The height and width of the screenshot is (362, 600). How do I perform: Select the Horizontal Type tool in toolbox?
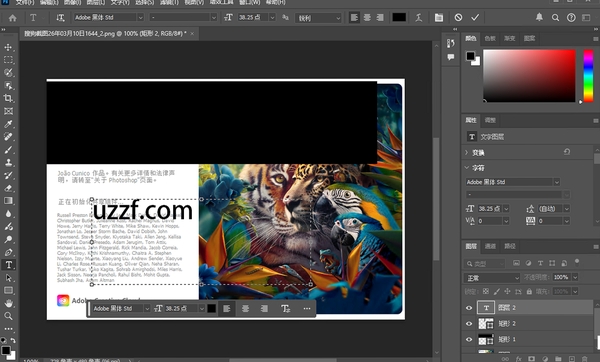click(8, 265)
